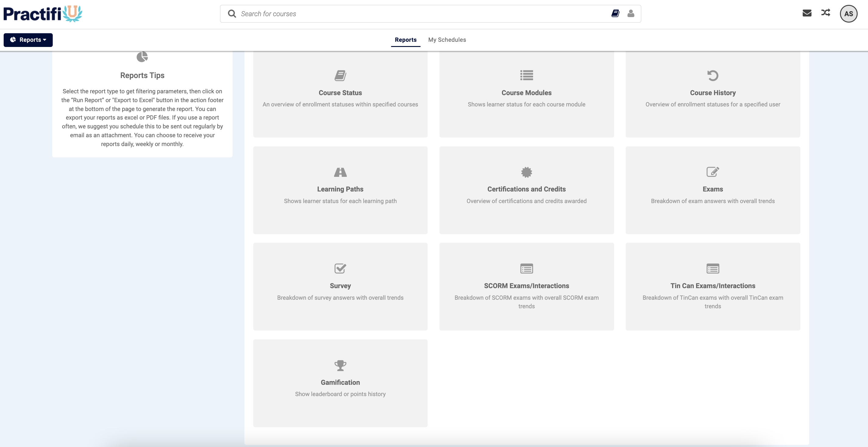Click the PractifiU logo
Image resolution: width=868 pixels, height=447 pixels.
point(43,14)
